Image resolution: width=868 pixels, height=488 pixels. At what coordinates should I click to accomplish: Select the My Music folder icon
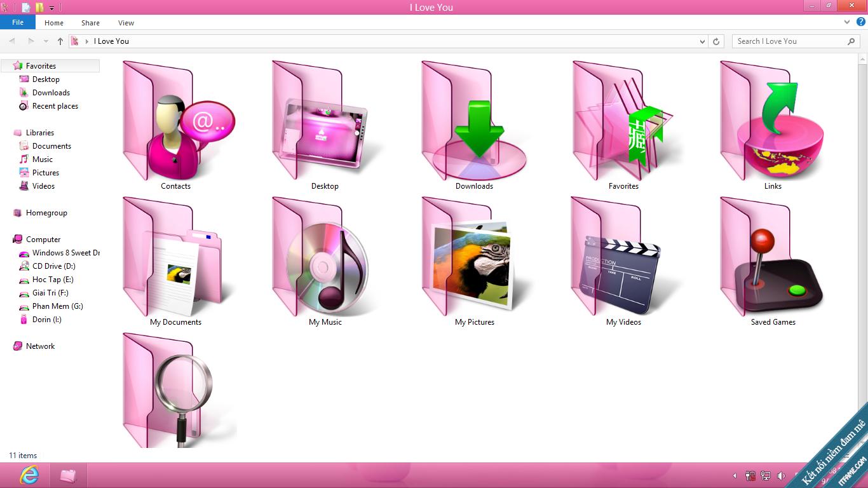tap(325, 257)
